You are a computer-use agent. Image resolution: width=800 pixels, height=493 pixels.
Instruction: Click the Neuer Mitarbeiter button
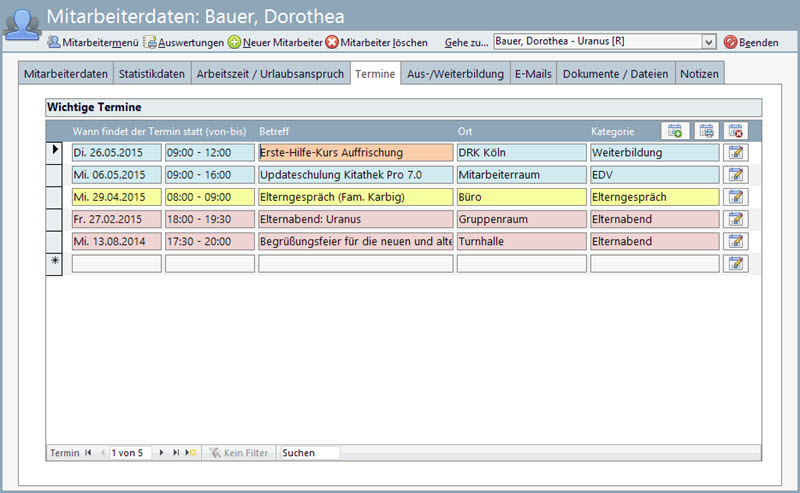point(275,43)
